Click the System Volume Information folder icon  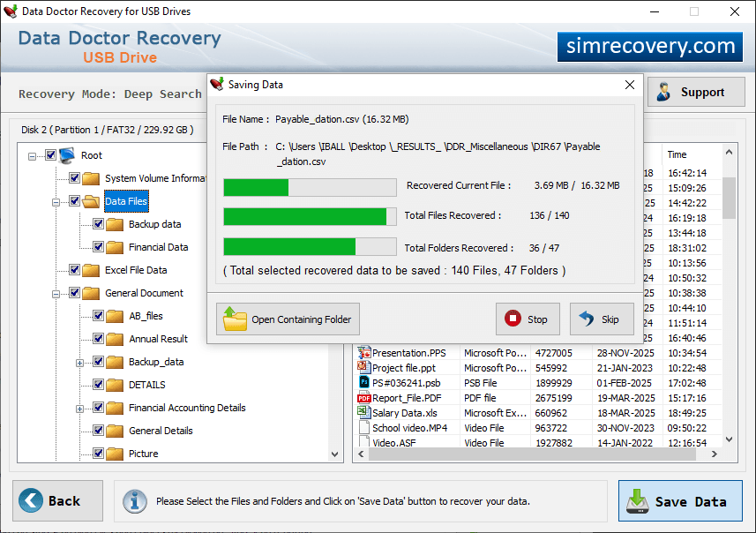click(91, 178)
